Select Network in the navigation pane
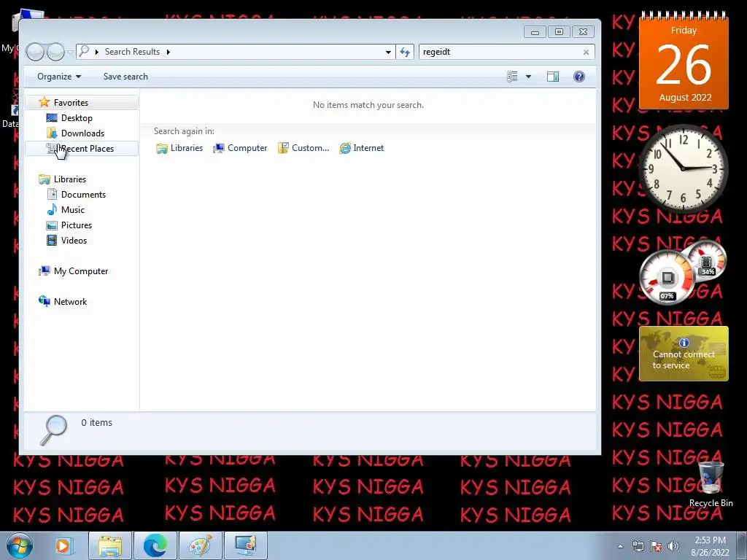Viewport: 747px width, 560px height. click(x=70, y=301)
